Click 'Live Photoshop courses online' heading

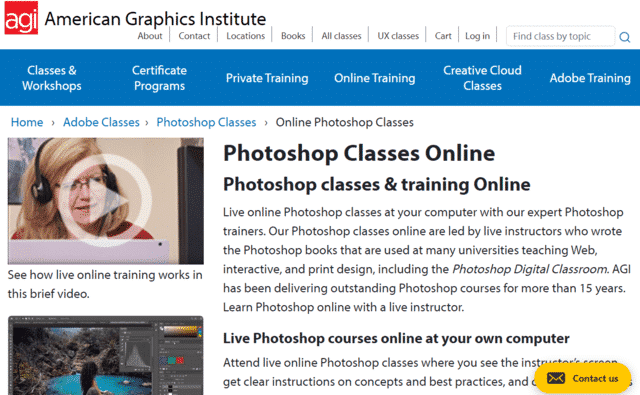coord(396,338)
